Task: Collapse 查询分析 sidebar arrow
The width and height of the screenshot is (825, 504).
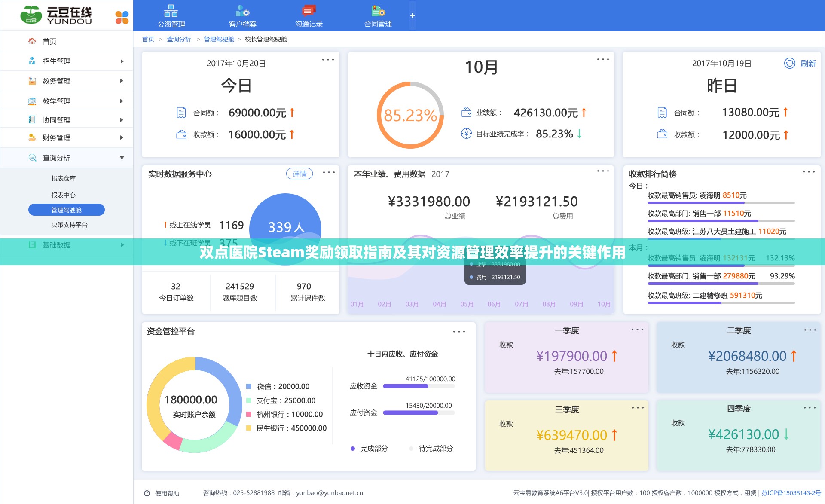Action: pyautogui.click(x=122, y=158)
